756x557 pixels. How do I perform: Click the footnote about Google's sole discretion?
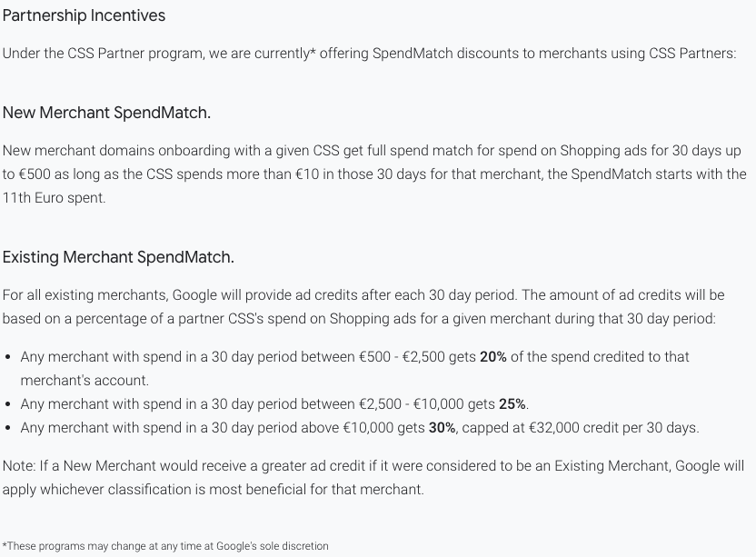165,546
